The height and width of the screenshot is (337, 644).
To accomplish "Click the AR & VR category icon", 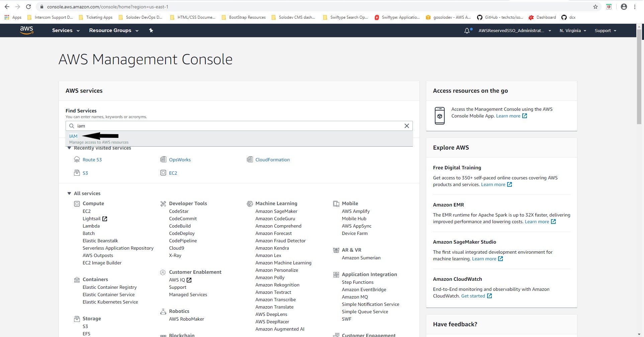I will pos(336,250).
